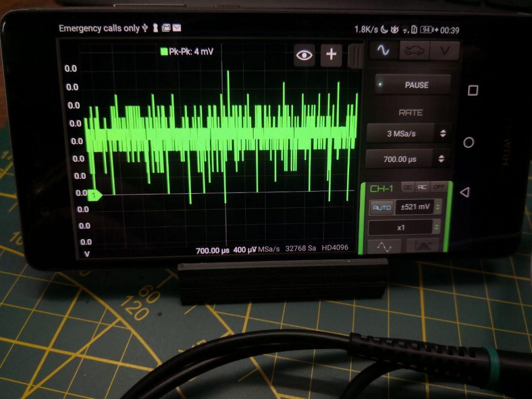Tap the CH-1 channel label
The height and width of the screenshot is (399, 532).
point(382,189)
